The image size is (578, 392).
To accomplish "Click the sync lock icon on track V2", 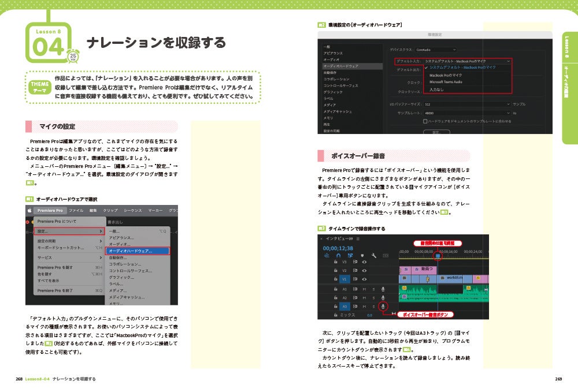I will 355,271.
